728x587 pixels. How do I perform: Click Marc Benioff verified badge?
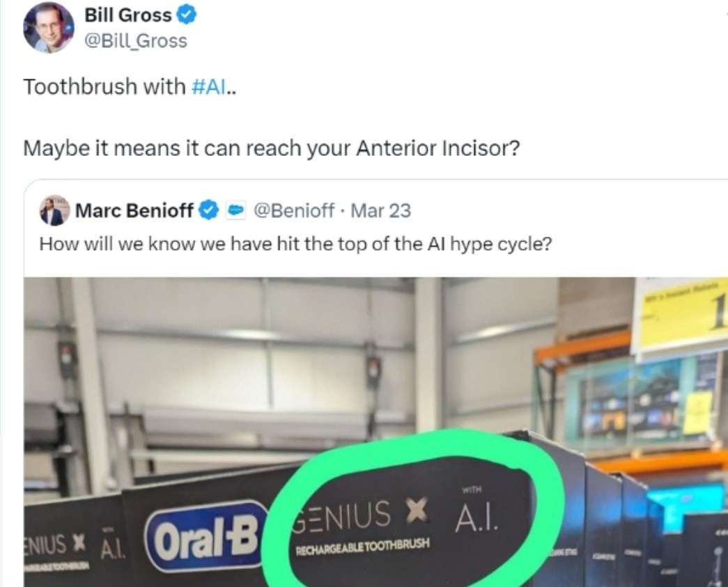pyautogui.click(x=208, y=211)
